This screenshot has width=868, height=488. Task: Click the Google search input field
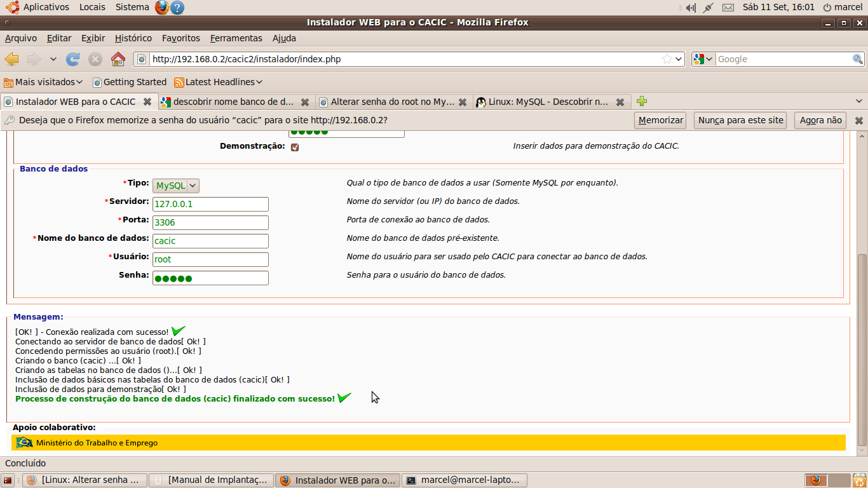(x=783, y=59)
